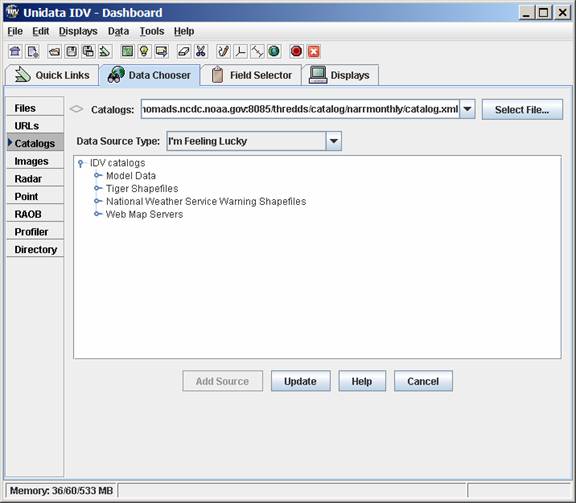Open the Displays menu
576x503 pixels.
pyautogui.click(x=78, y=31)
